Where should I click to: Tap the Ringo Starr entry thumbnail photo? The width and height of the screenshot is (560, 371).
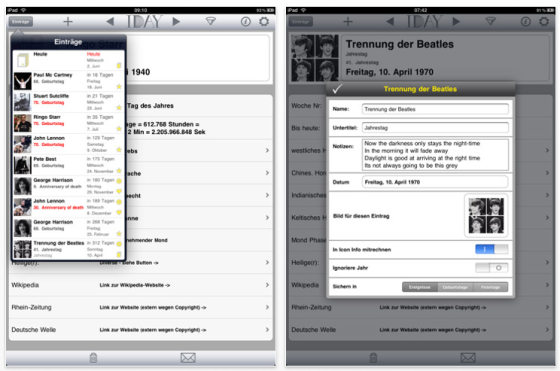click(22, 123)
